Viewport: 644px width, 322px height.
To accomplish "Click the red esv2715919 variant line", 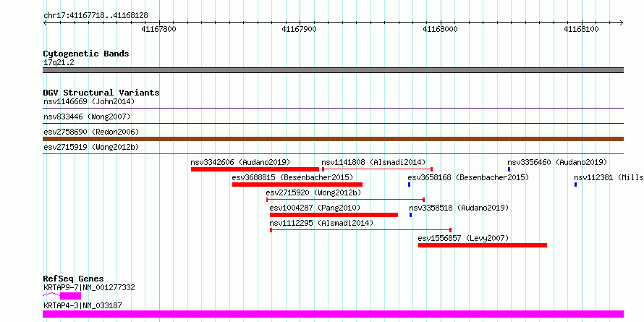I will point(333,153).
